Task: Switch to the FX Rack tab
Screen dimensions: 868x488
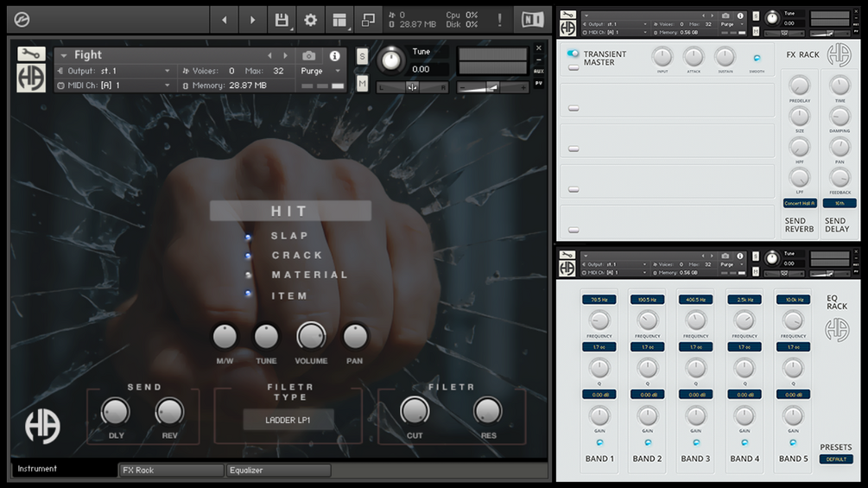Action: 171,471
